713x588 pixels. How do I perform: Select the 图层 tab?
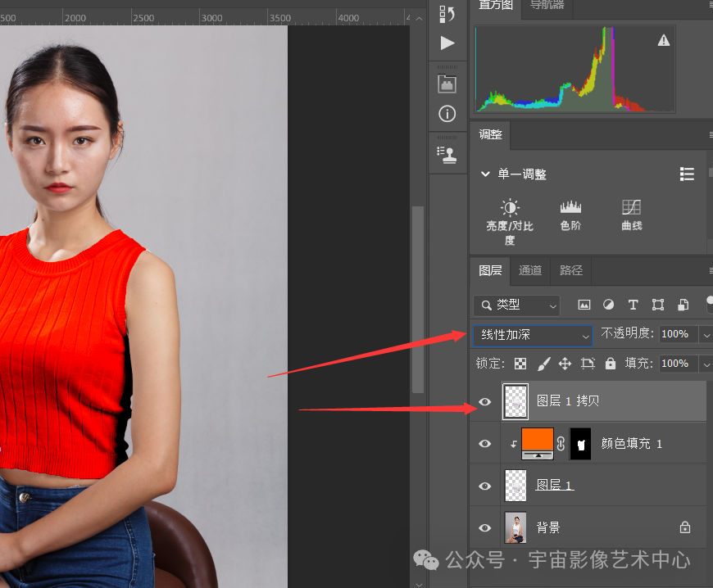pos(490,271)
